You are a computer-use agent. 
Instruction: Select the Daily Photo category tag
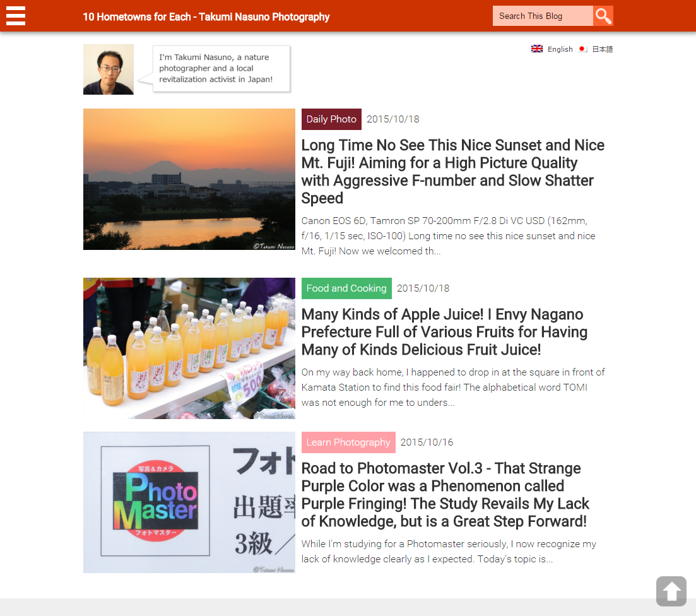click(x=331, y=119)
